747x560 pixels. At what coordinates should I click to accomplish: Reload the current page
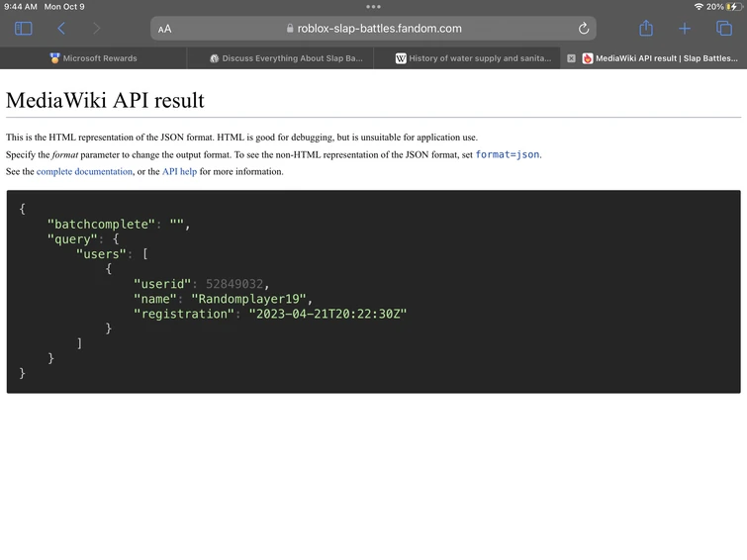coord(584,29)
